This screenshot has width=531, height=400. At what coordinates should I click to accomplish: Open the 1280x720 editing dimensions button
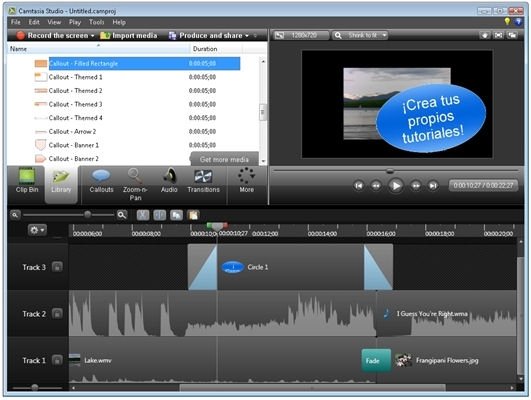[x=301, y=35]
